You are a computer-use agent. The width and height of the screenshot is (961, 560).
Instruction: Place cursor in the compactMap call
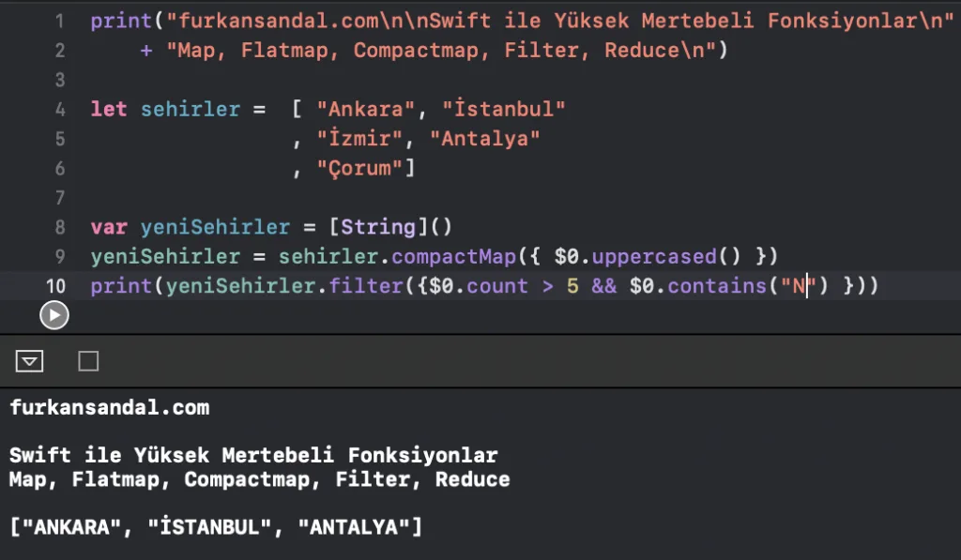click(x=454, y=257)
